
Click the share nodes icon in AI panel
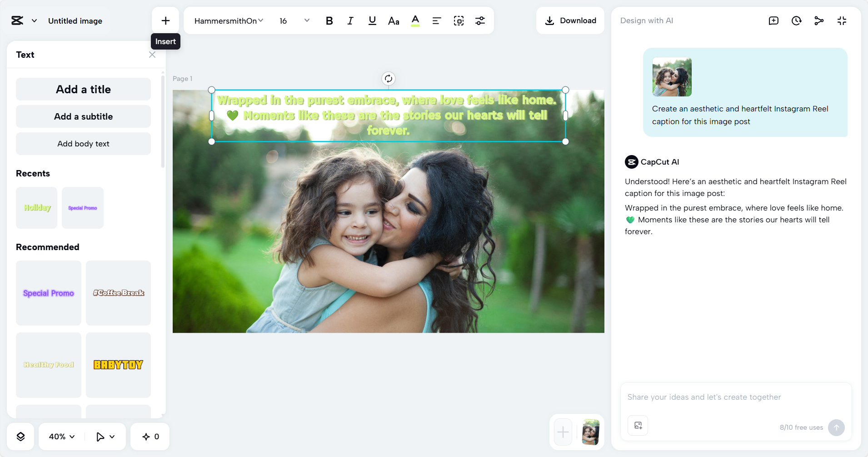[819, 20]
